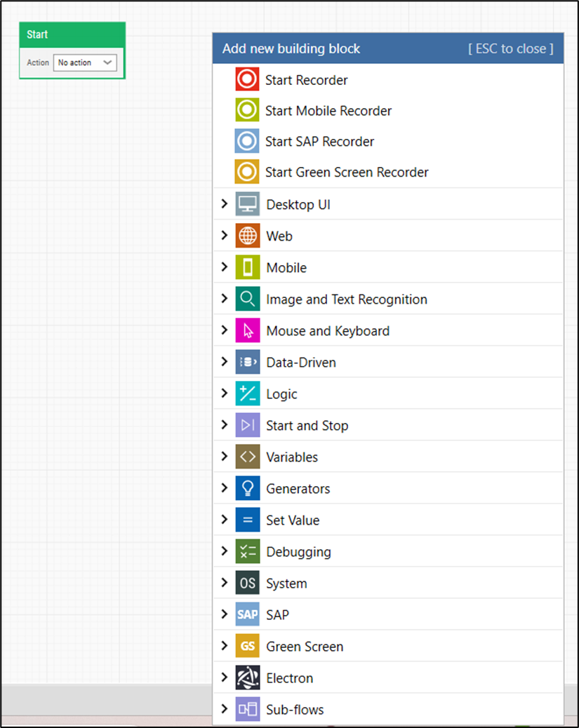Select the Set Value building block
Viewport: 579px width, 728px height.
(x=293, y=519)
